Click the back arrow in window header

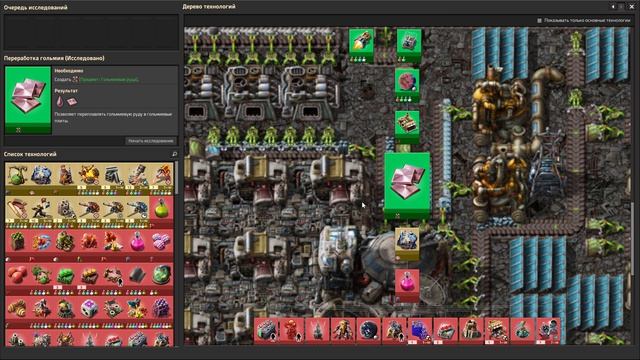tap(613, 7)
